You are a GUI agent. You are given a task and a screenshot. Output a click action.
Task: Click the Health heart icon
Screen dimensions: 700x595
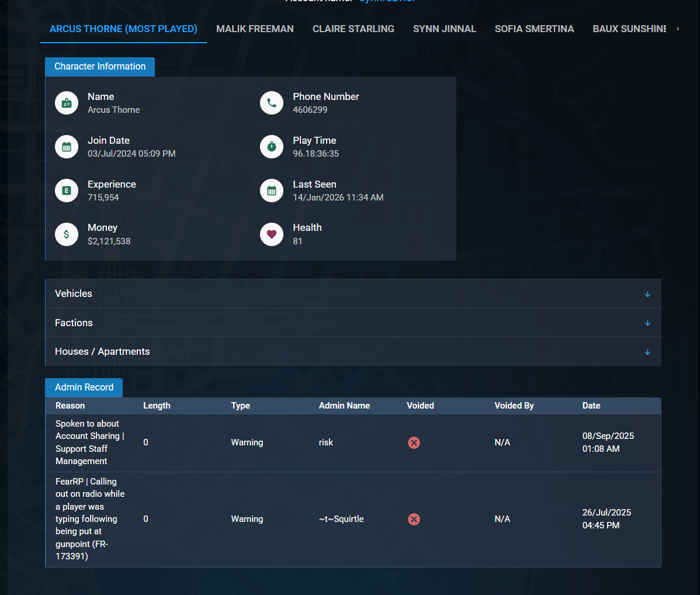click(x=272, y=234)
